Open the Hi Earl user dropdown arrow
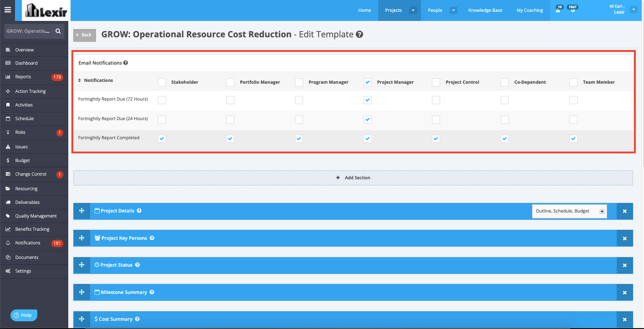This screenshot has width=644, height=329. (x=634, y=9)
